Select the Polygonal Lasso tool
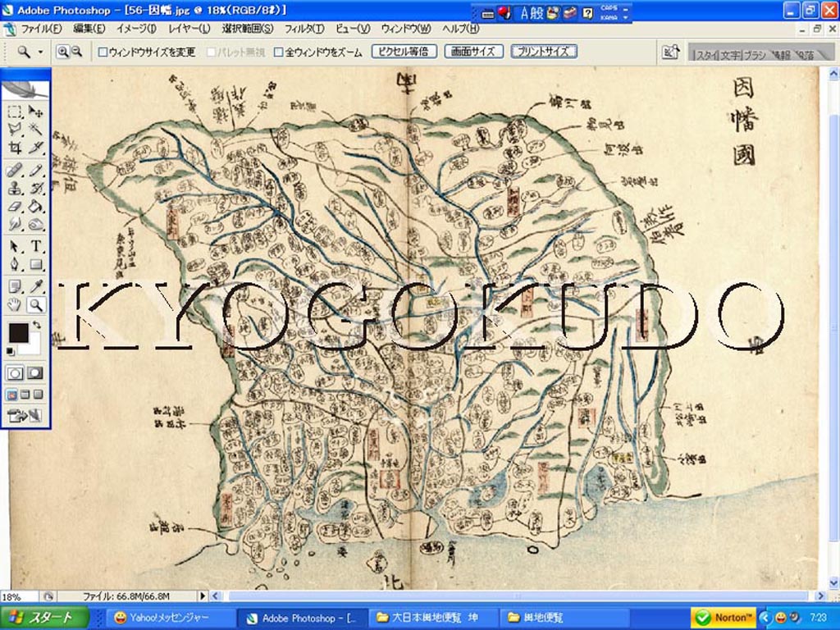This screenshot has height=630, width=840. (x=15, y=129)
